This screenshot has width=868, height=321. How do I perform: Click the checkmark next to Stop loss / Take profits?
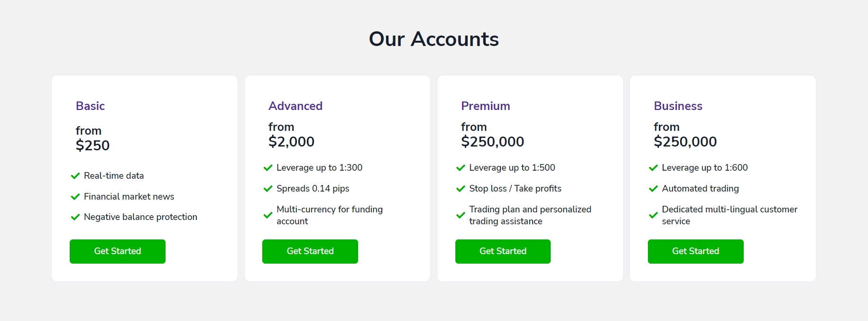pos(461,189)
